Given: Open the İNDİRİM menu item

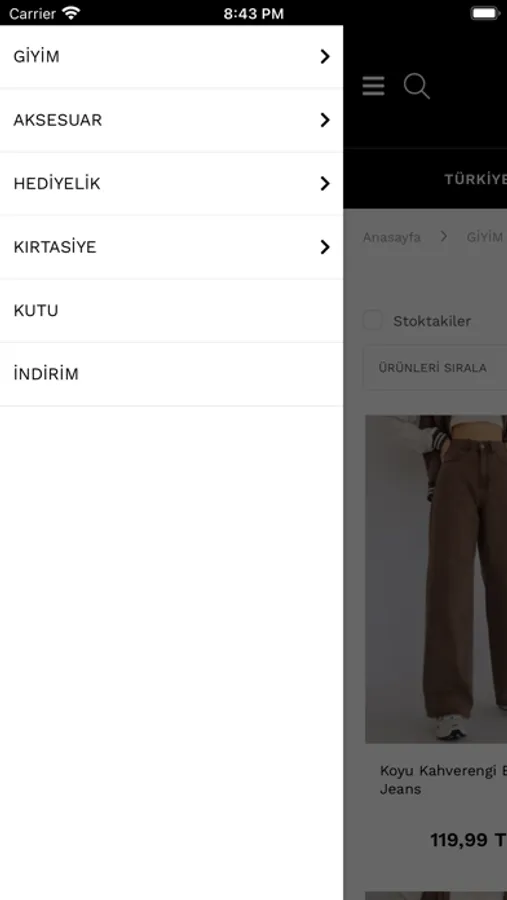Looking at the screenshot, I should click(172, 374).
